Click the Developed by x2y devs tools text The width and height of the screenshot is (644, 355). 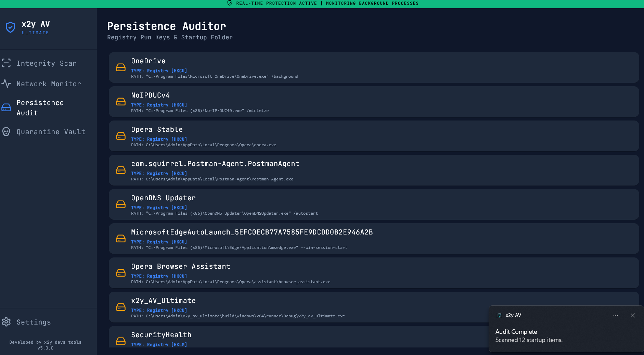click(x=46, y=342)
